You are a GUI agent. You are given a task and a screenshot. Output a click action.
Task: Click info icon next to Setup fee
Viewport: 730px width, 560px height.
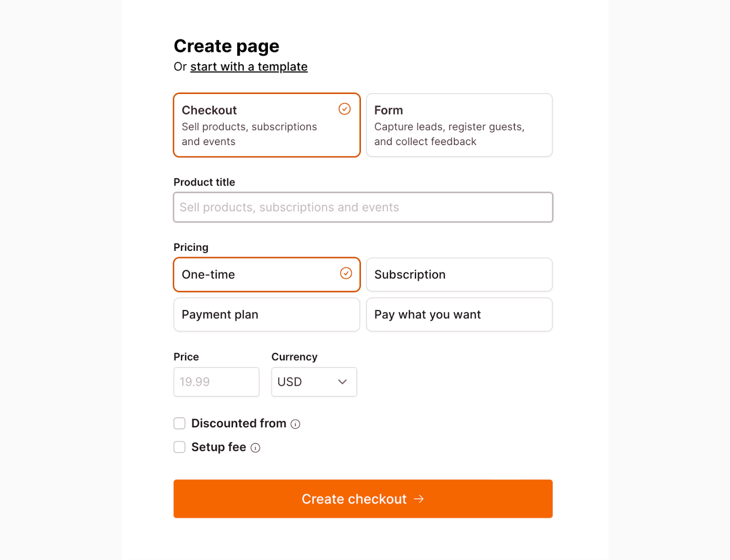[x=255, y=448]
